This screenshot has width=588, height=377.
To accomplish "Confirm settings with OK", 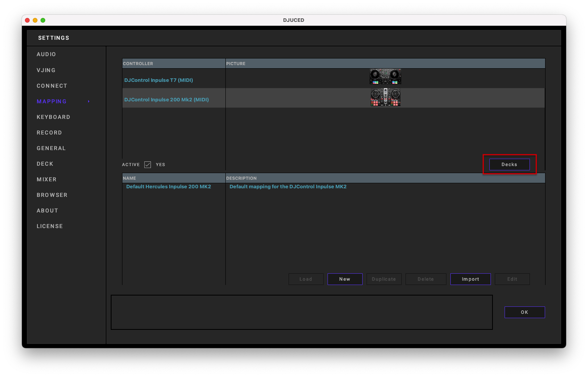I will point(524,312).
